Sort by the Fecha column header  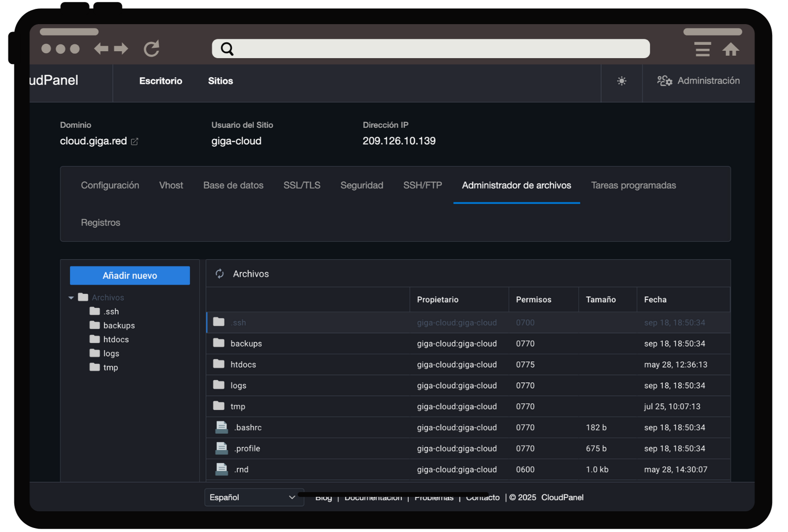655,299
